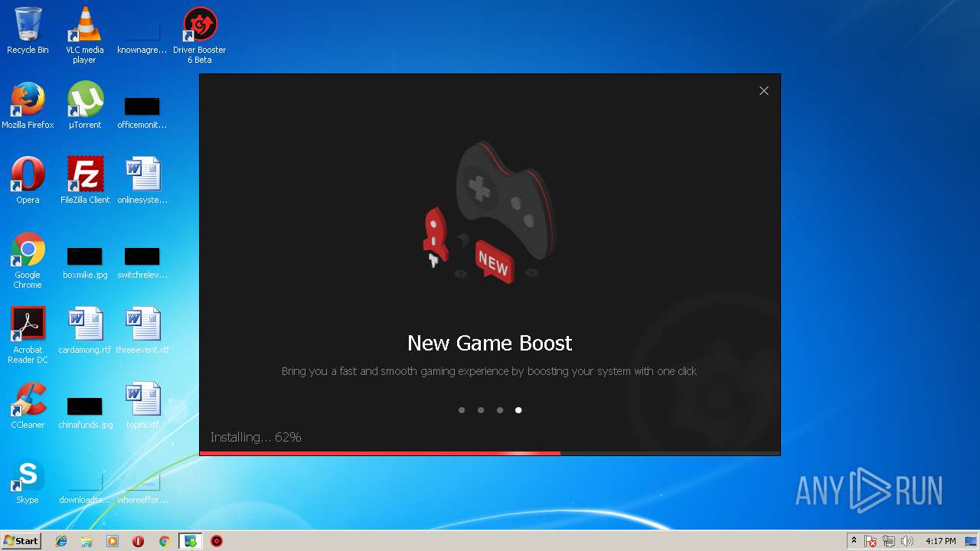Launch CCleaner desktop shortcut

[28, 406]
